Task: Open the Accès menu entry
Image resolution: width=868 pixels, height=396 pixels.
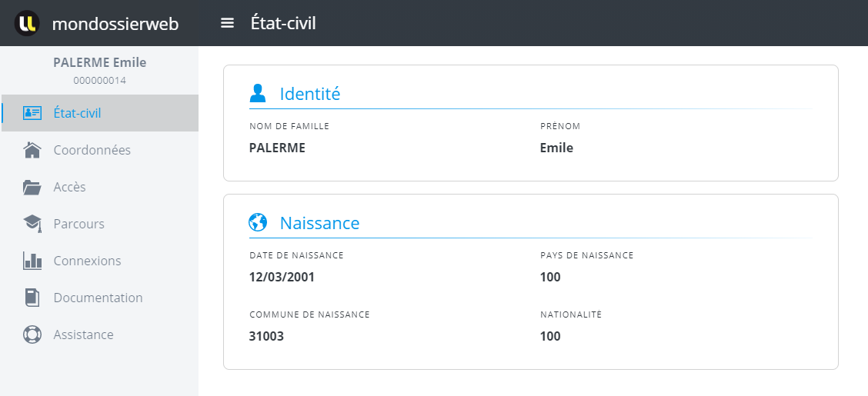Action: tap(70, 187)
